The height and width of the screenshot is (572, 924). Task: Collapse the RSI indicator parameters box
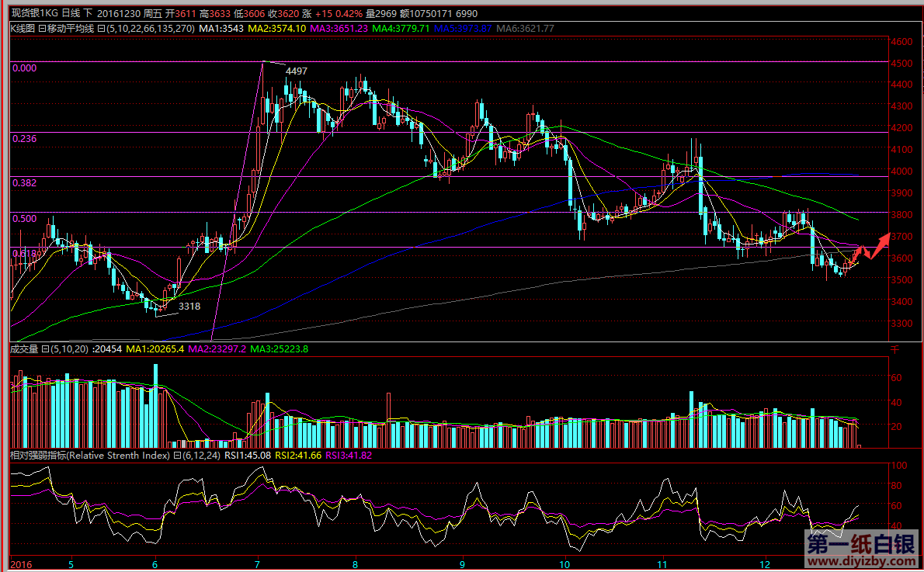click(x=176, y=456)
